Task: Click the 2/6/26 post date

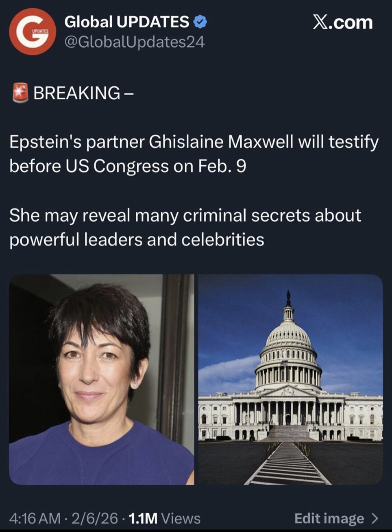Action: point(95,518)
